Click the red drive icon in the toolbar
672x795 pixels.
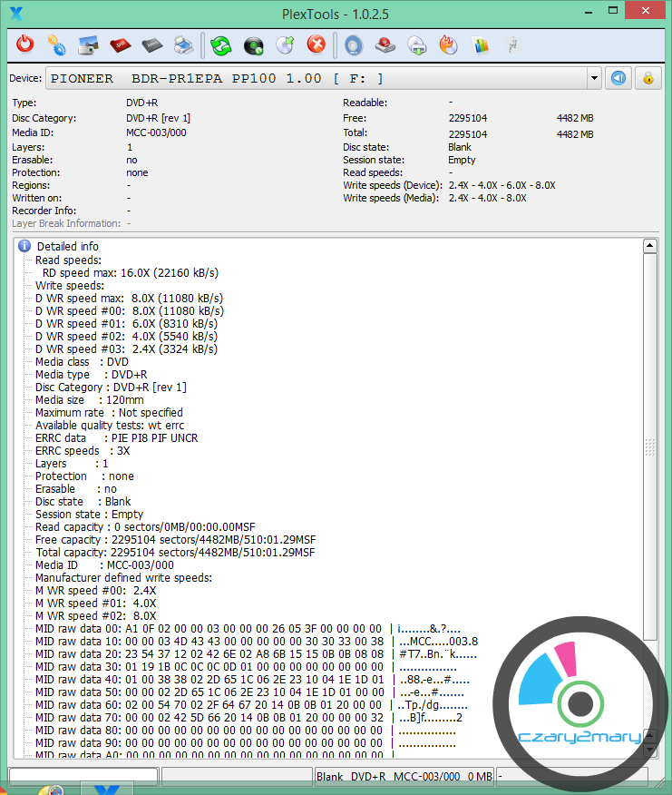385,44
